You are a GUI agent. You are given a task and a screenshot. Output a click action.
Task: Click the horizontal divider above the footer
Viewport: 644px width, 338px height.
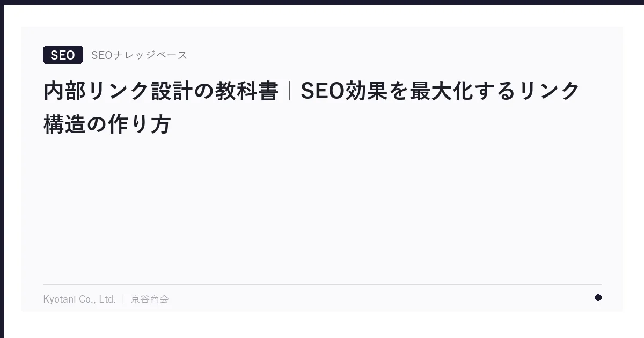322,284
